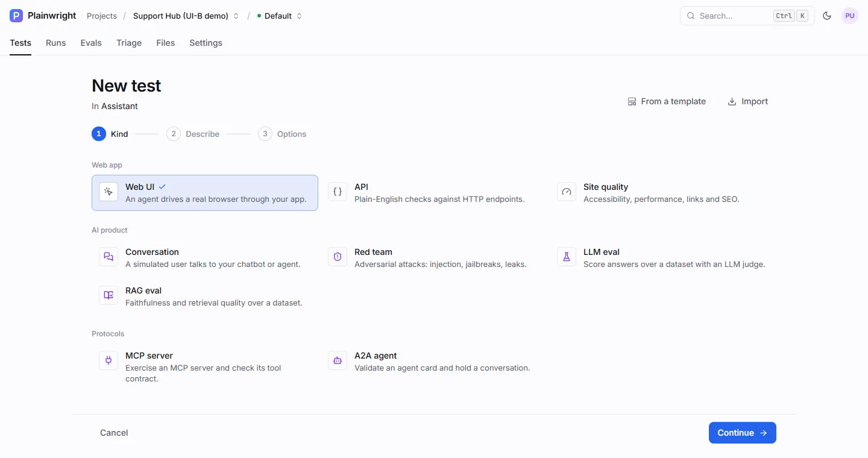This screenshot has height=458, width=868.
Task: Open the Default environment dropdown
Action: 280,16
